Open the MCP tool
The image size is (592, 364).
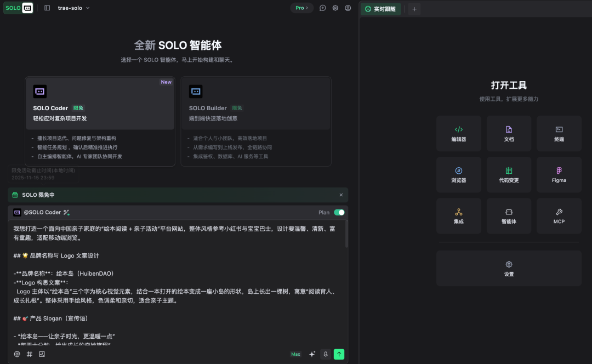tap(559, 216)
